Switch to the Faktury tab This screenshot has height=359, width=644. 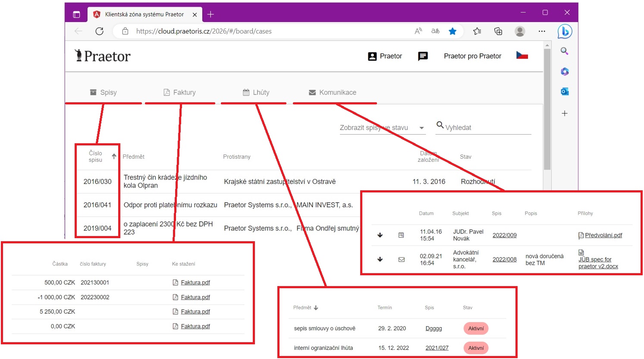click(180, 92)
